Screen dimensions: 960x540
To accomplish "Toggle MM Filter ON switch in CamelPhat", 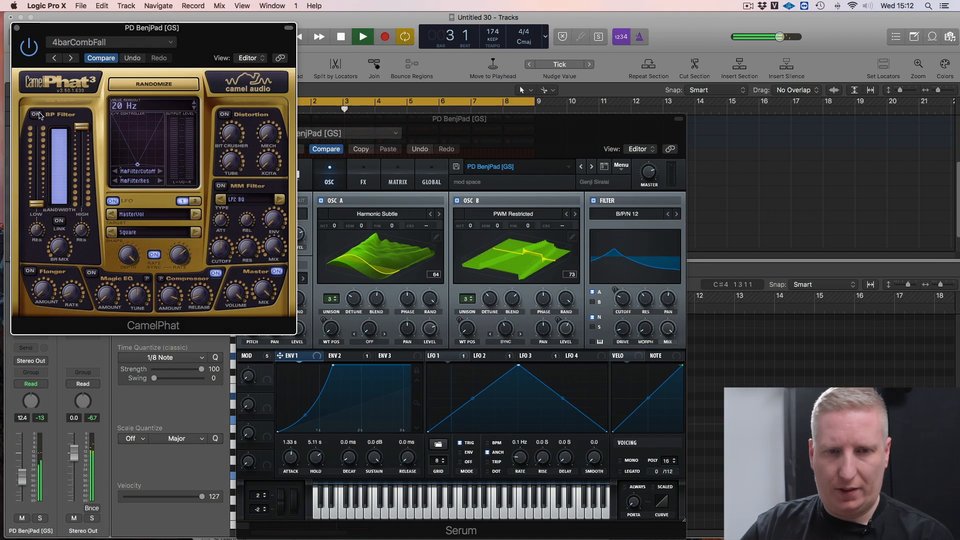I will coord(221,186).
